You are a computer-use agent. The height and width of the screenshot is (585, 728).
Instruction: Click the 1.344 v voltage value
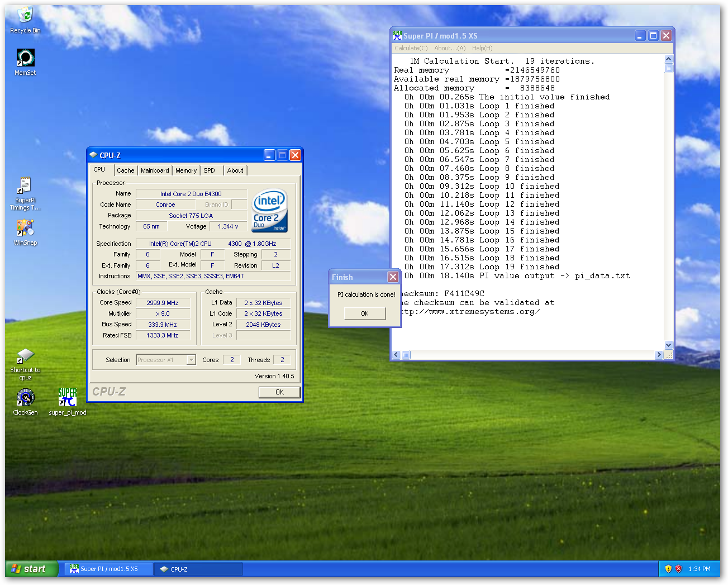click(228, 226)
